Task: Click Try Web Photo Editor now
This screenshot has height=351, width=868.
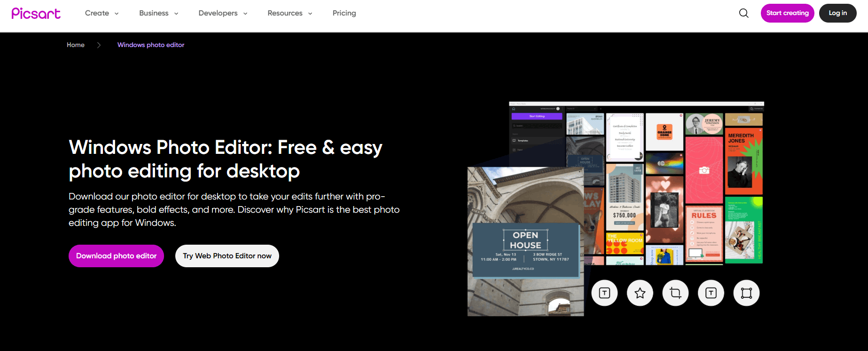Action: click(227, 256)
